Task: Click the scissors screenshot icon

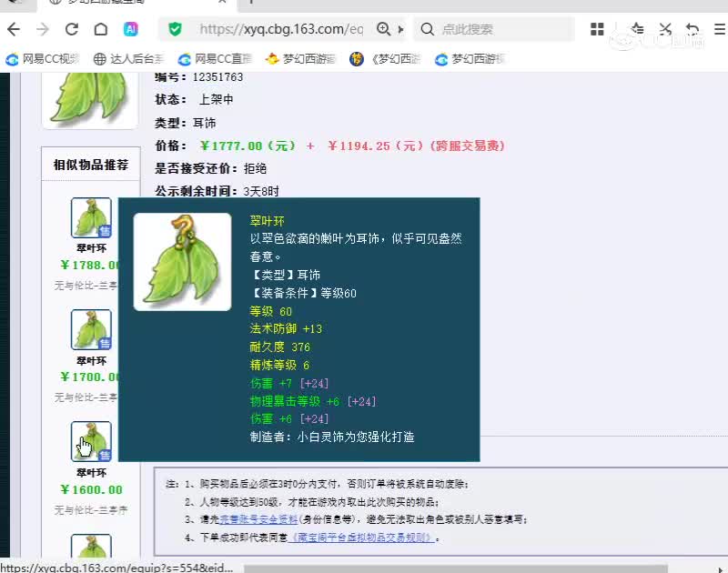Action: [x=665, y=29]
